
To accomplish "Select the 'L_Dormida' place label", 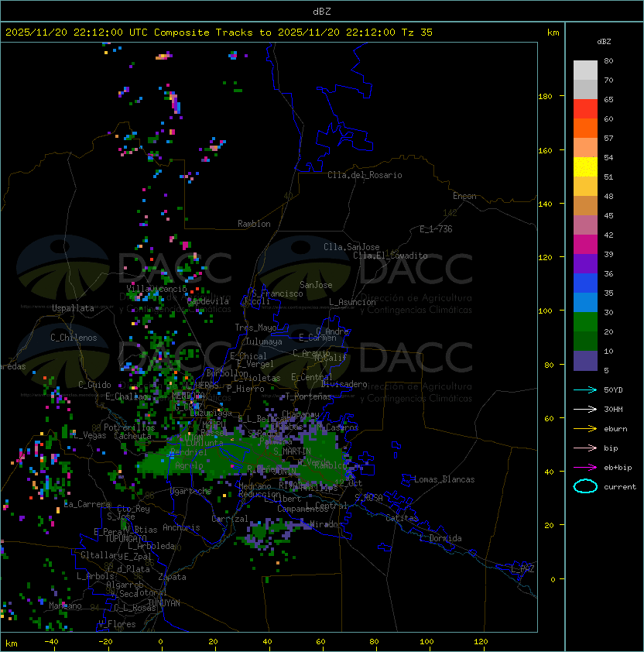I will tap(440, 538).
